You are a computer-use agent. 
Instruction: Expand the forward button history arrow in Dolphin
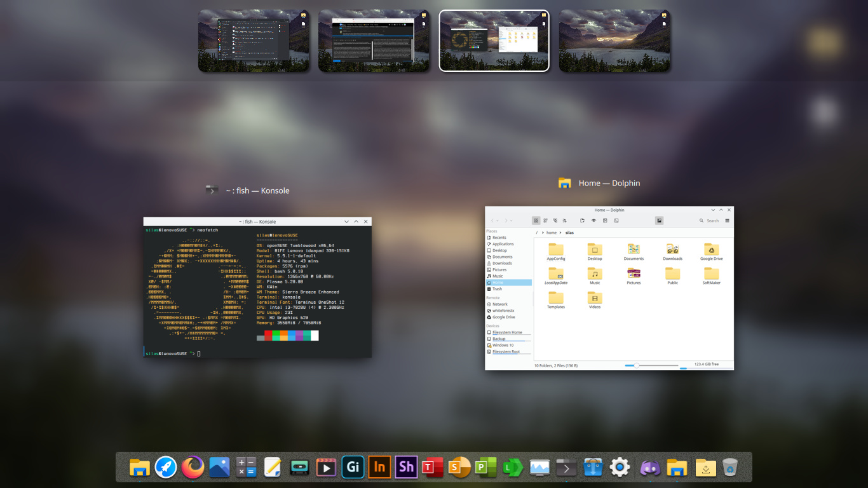(512, 220)
